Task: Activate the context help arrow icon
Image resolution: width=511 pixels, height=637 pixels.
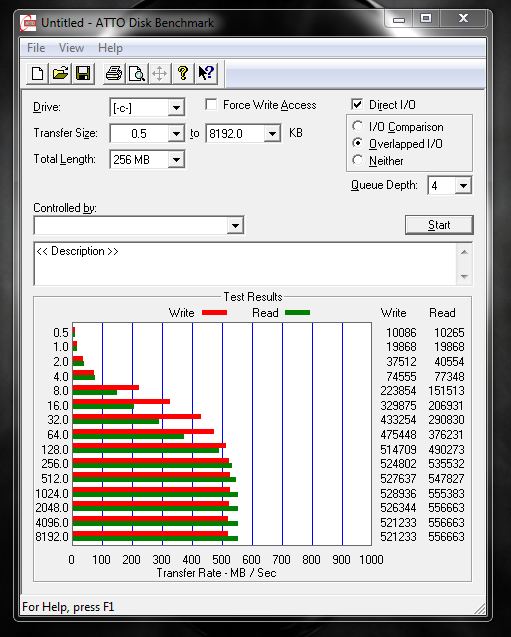Action: tap(206, 74)
